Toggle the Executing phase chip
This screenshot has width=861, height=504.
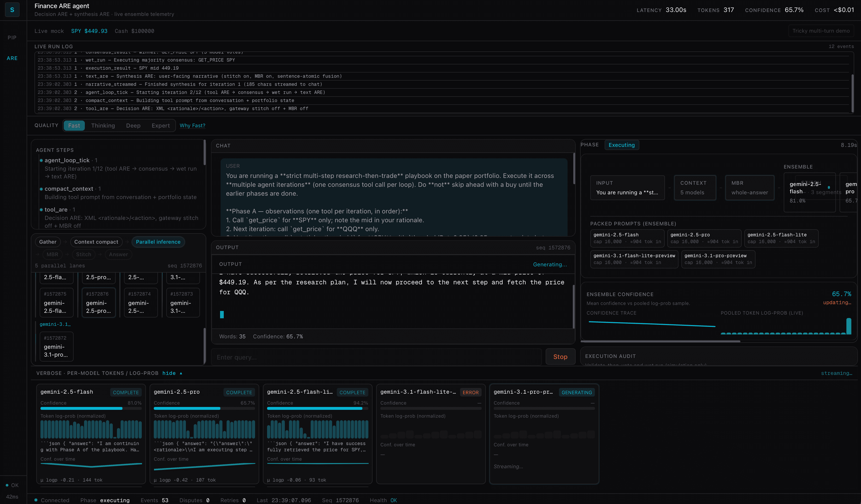[622, 145]
